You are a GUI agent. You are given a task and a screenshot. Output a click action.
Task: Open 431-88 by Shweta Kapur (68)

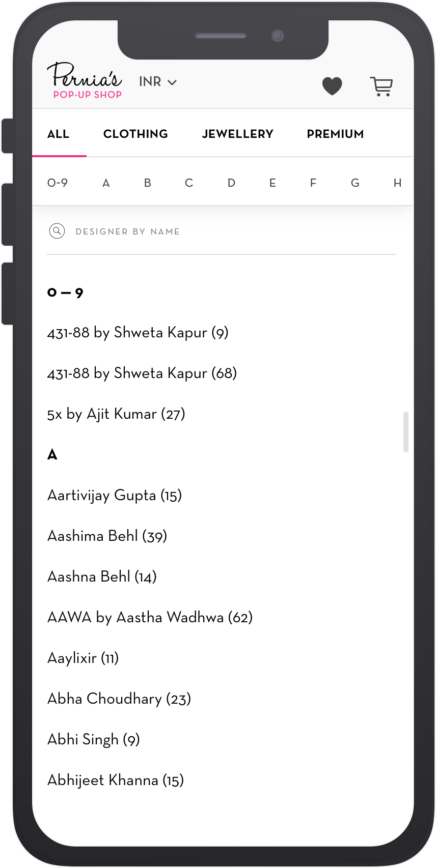[x=142, y=373]
